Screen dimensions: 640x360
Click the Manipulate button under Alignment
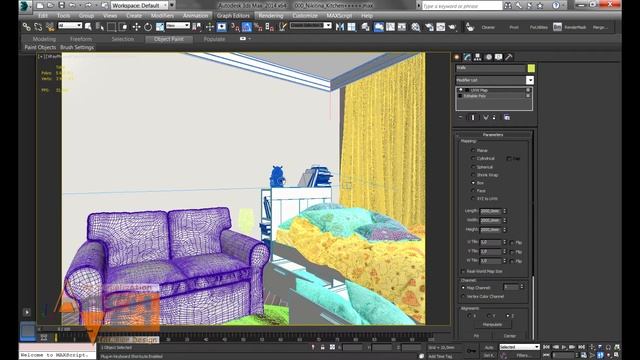[492, 324]
